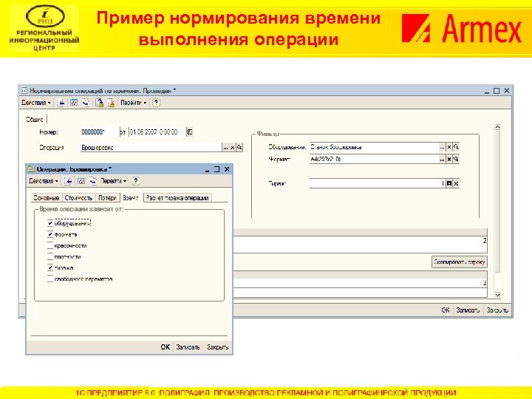Click the date field 01.06.2007
Screen dimensions: 532x399
(x=157, y=132)
